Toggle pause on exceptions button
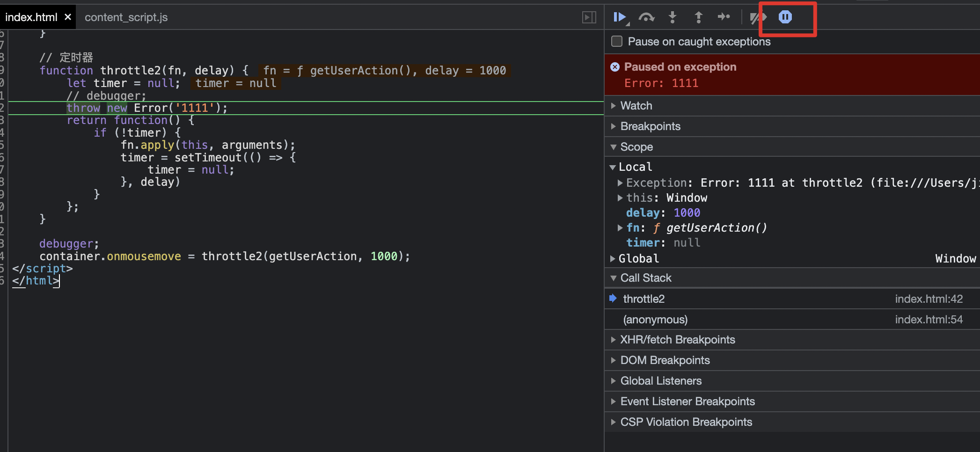This screenshot has width=980, height=452. pos(785,17)
